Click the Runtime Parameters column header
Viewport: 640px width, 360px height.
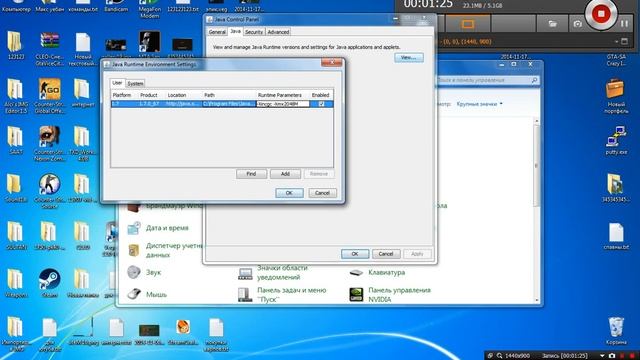280,95
